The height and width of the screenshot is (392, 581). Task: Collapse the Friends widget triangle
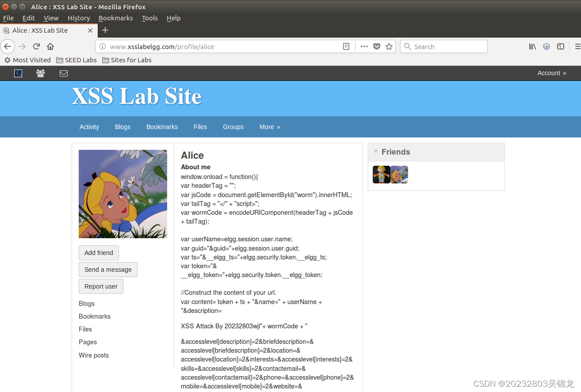point(376,152)
